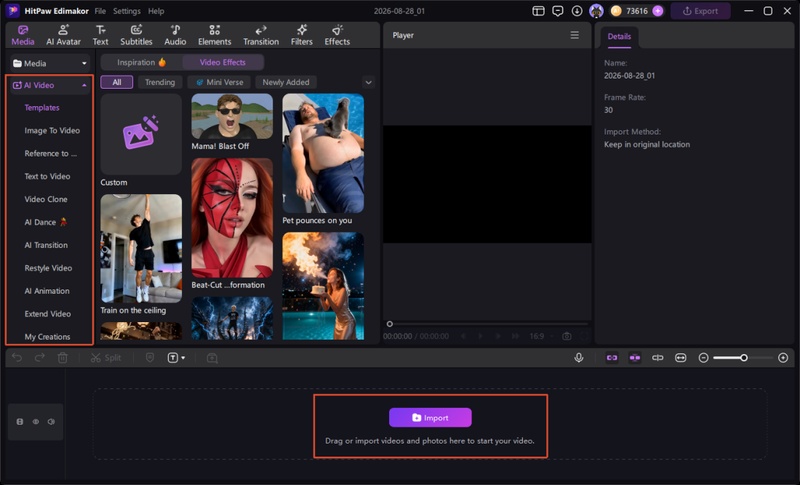Open the Help menu
Screen dimensions: 800x485
[156, 11]
